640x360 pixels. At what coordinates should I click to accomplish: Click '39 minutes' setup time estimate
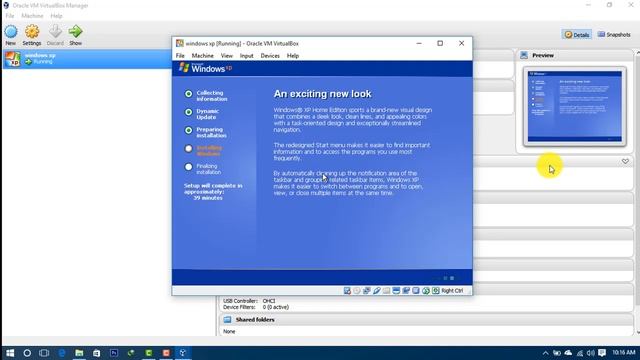[208, 198]
